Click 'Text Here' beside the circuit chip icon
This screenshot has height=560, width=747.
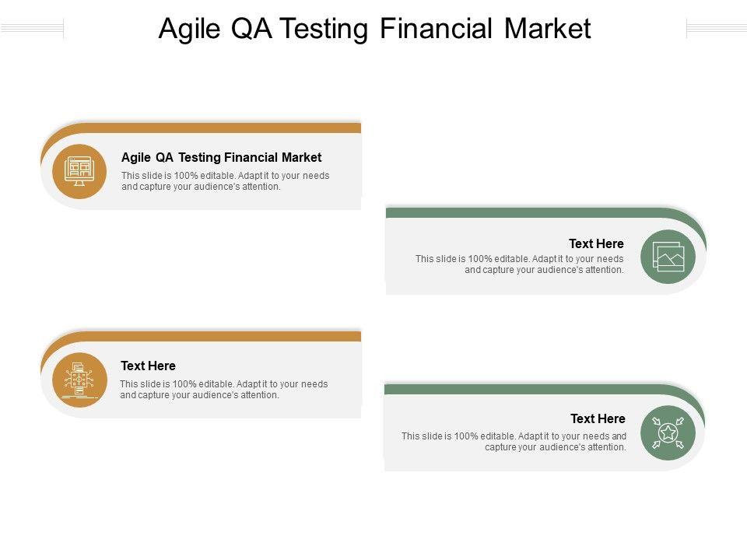click(x=148, y=366)
